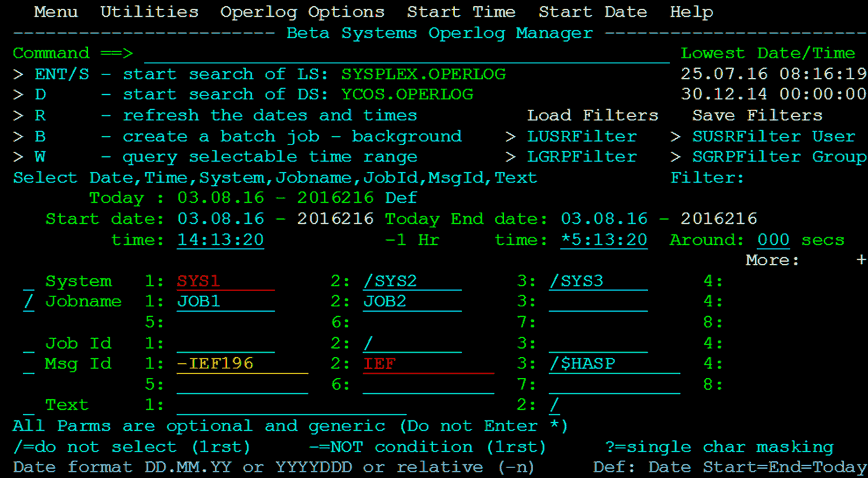Image resolution: width=868 pixels, height=478 pixels.
Task: Toggle the System selection marker
Action: [x=29, y=281]
